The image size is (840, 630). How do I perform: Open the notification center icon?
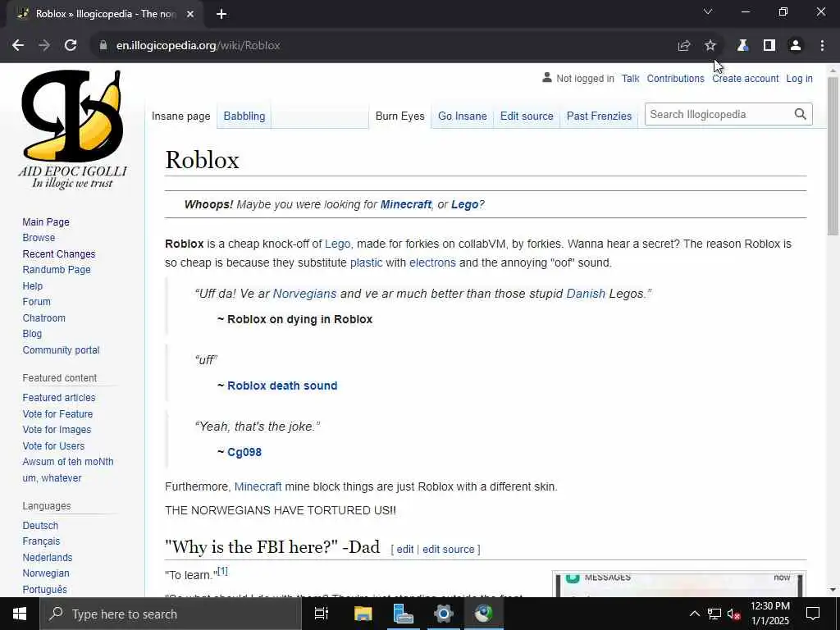813,614
